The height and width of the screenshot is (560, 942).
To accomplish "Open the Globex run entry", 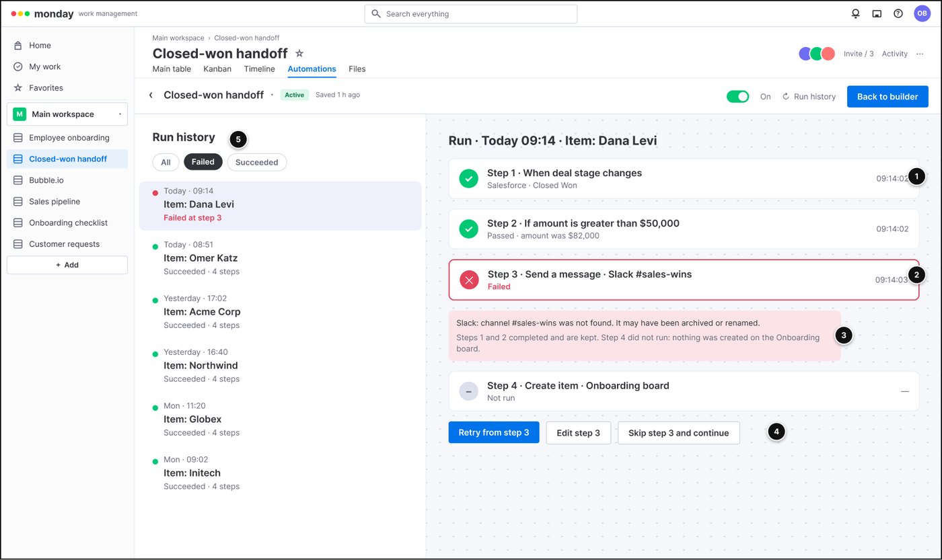I will 280,419.
